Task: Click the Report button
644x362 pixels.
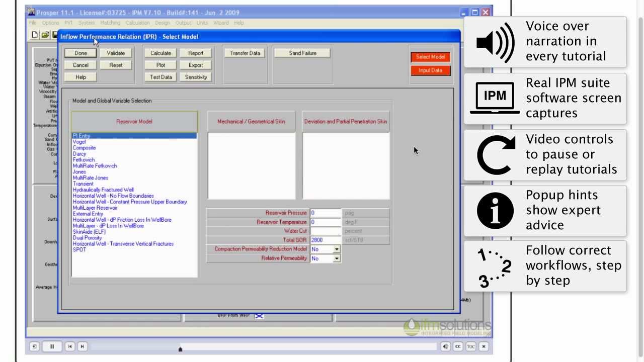Action: pos(196,53)
